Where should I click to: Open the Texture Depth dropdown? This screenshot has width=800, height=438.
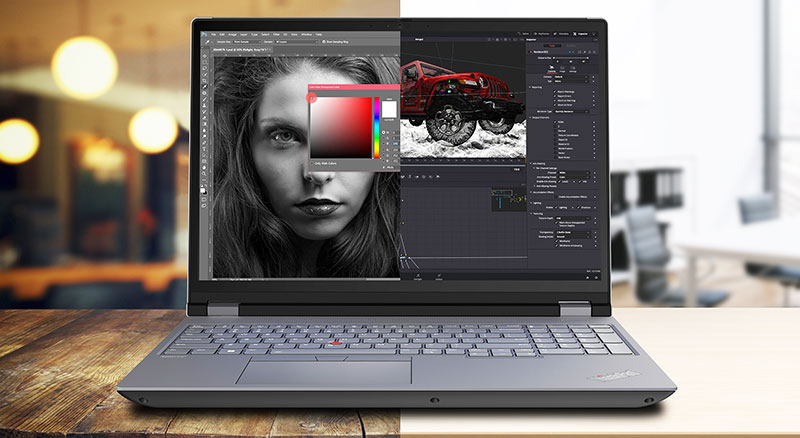(573, 218)
